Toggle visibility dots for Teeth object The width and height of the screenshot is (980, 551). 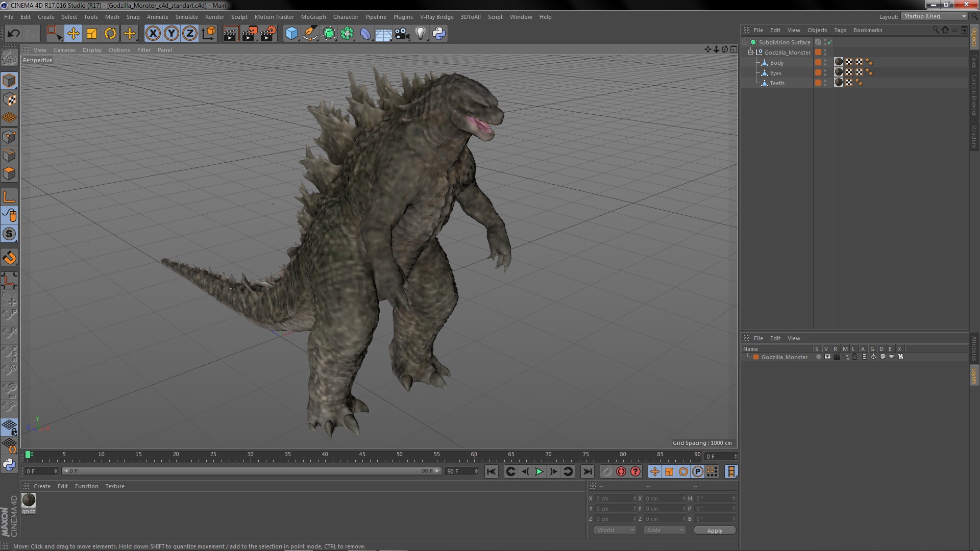[x=825, y=83]
